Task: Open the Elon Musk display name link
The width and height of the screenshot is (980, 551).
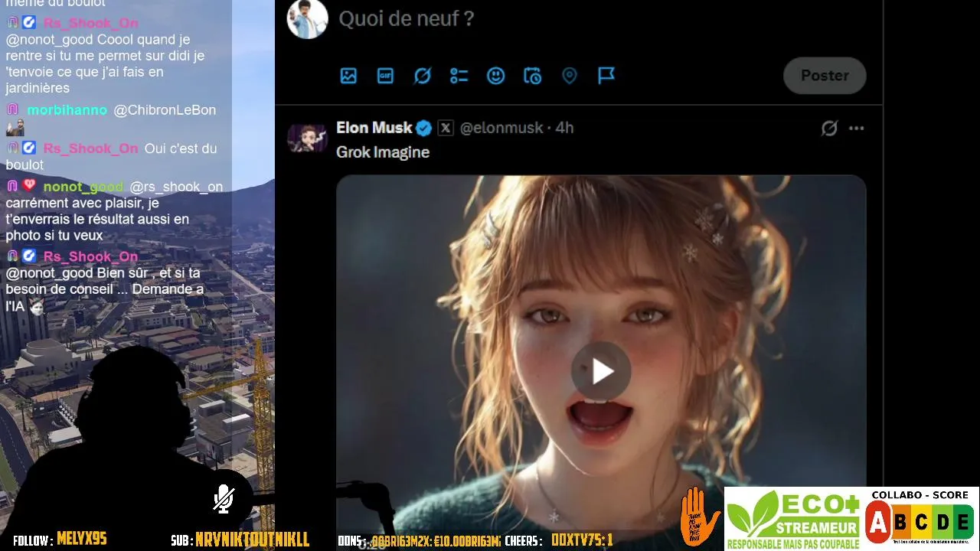Action: [x=374, y=128]
